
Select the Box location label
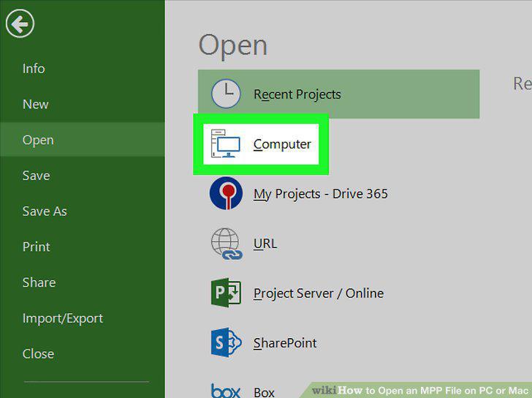[264, 393]
